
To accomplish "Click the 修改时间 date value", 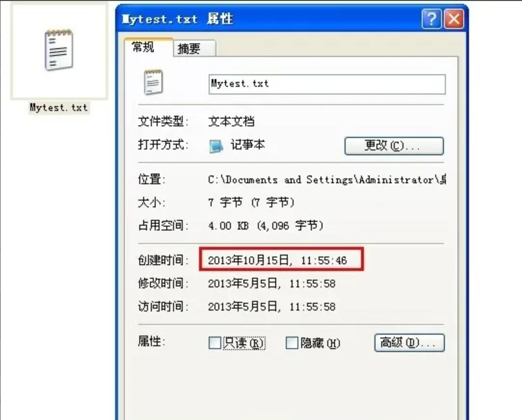I will [272, 284].
